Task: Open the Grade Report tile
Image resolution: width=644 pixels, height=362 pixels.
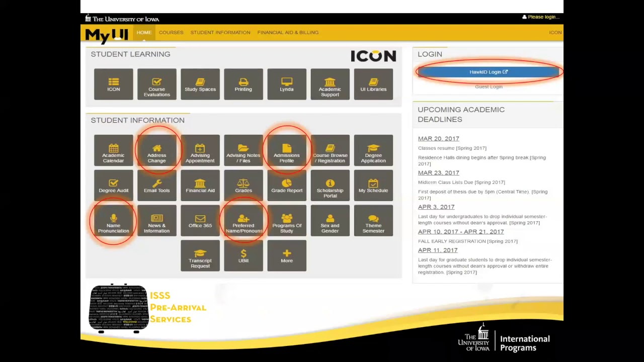Action: (287, 186)
